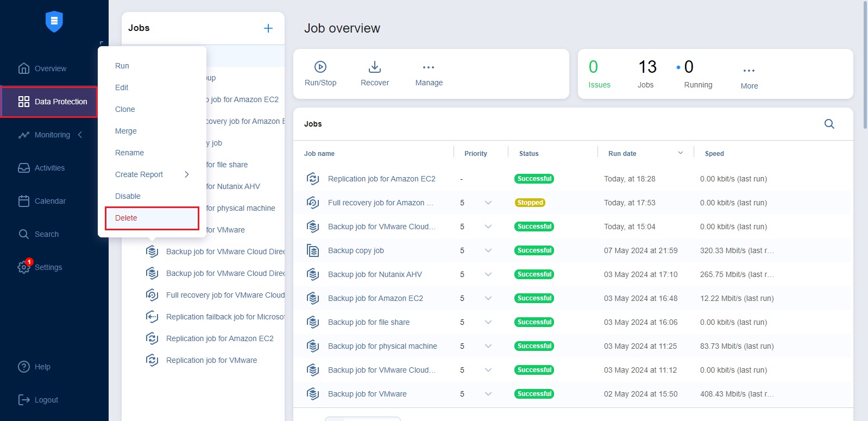
Task: Click the Run/Stop play icon
Action: (x=320, y=67)
